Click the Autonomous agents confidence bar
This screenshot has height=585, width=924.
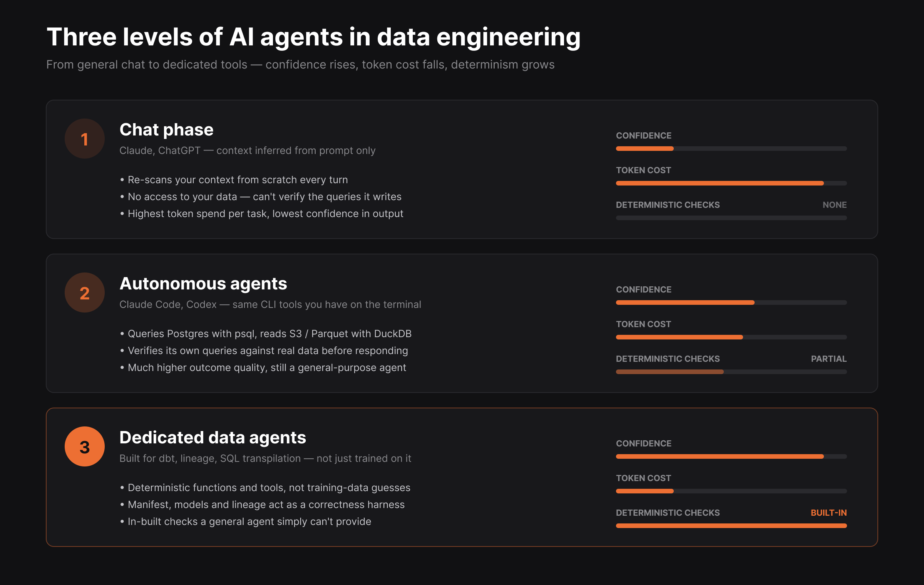pyautogui.click(x=731, y=303)
